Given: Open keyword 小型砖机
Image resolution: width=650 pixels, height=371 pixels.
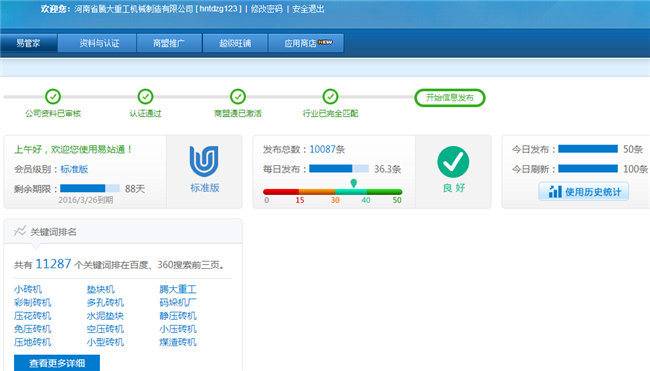Looking at the screenshot, I should (105, 342).
